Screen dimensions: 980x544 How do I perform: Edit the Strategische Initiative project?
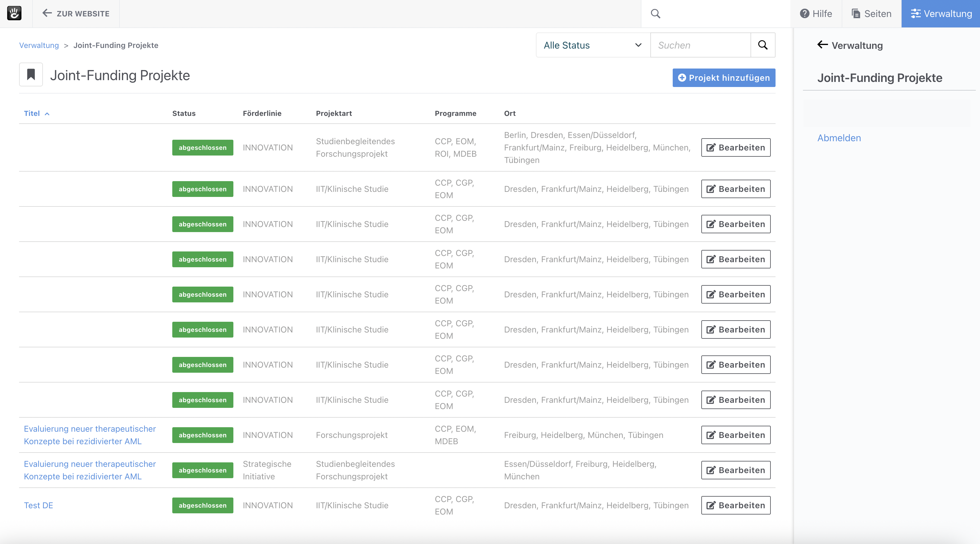click(736, 470)
